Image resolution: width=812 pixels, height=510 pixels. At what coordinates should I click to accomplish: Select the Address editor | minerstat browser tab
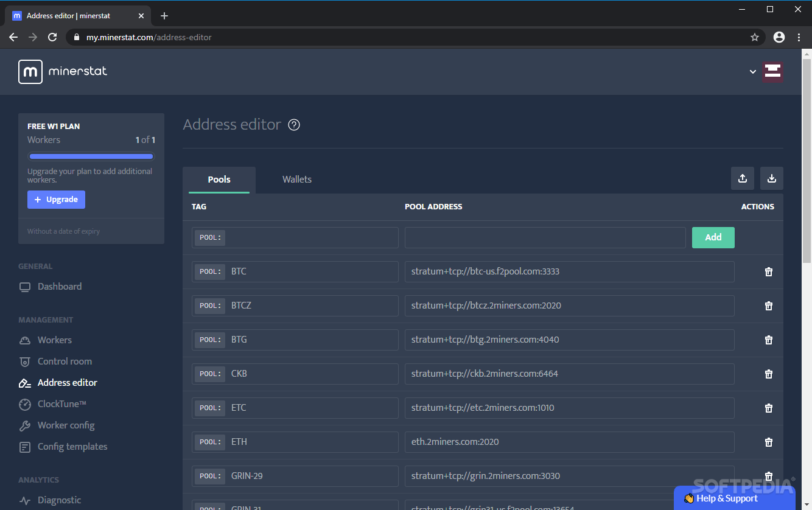point(79,16)
